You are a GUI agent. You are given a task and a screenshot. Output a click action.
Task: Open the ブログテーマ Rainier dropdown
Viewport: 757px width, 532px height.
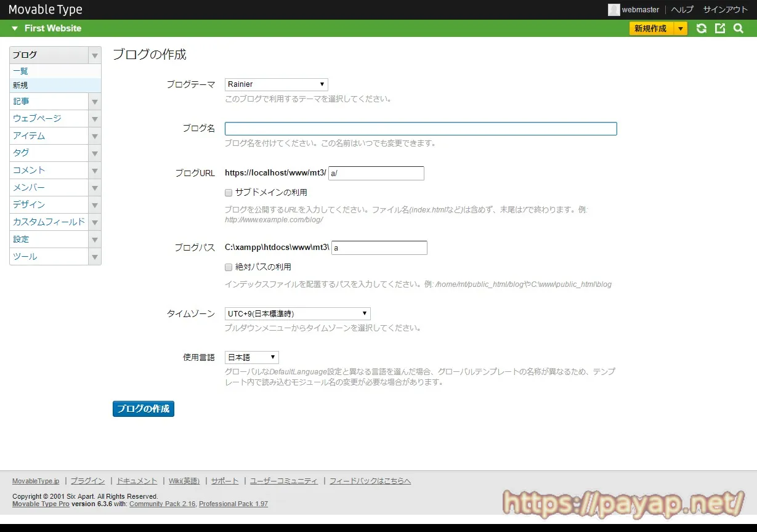[277, 84]
